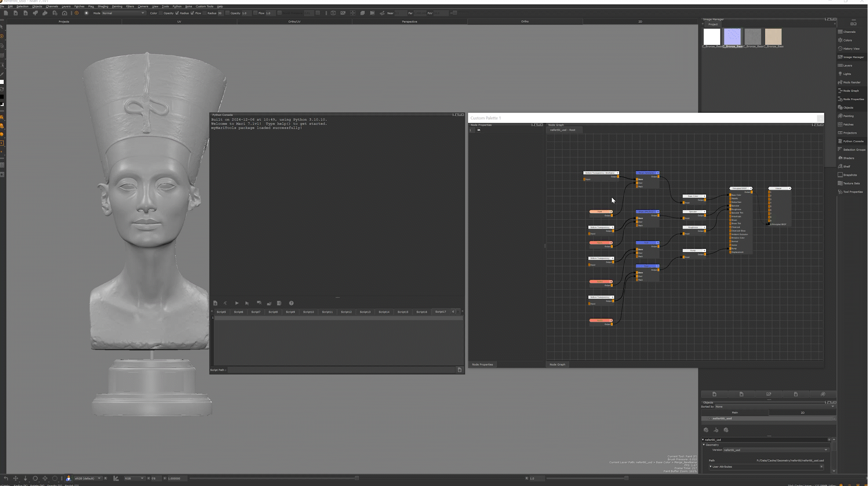This screenshot has height=486, width=868.
Task: Open the Shading menu
Action: (103, 6)
